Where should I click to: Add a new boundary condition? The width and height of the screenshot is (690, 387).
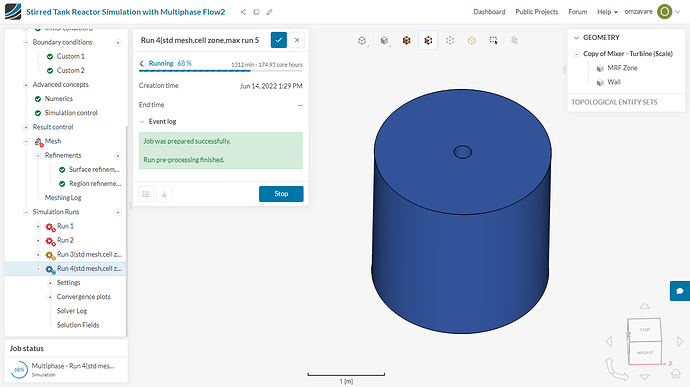pos(118,43)
